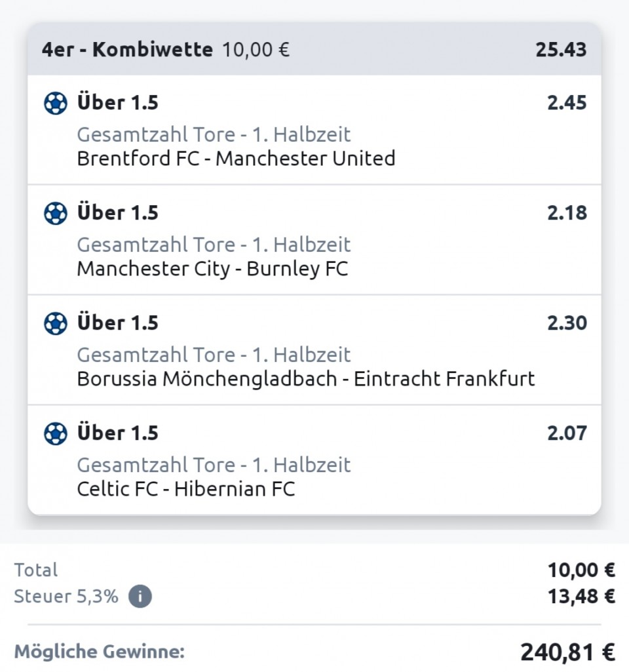Click the combined odds 25.43
This screenshot has width=629, height=672.
pyautogui.click(x=561, y=50)
